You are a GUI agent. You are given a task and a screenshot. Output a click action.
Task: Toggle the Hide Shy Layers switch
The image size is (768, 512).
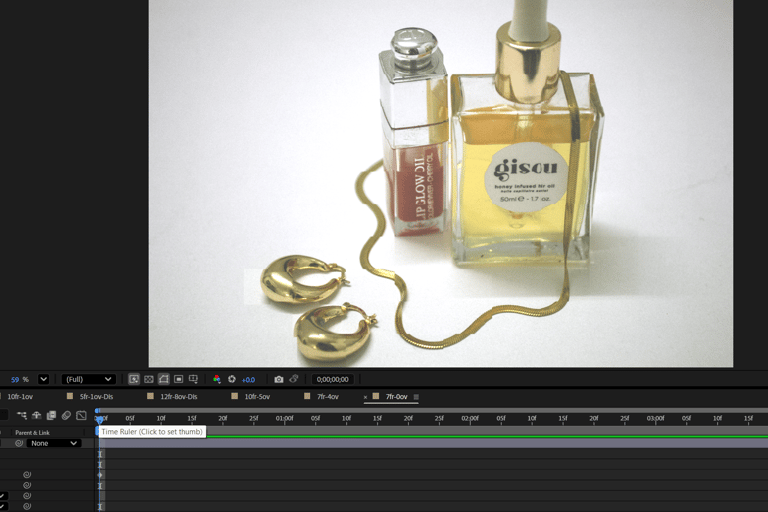36,415
